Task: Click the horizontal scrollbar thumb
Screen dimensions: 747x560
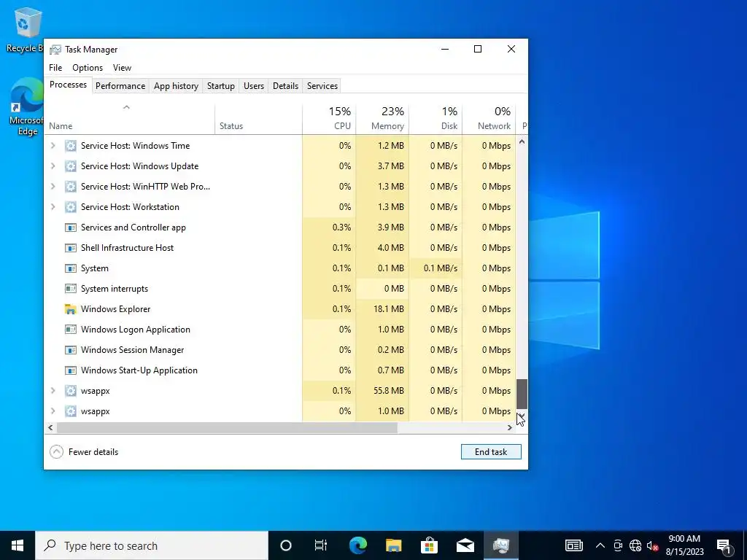Action: 227,427
